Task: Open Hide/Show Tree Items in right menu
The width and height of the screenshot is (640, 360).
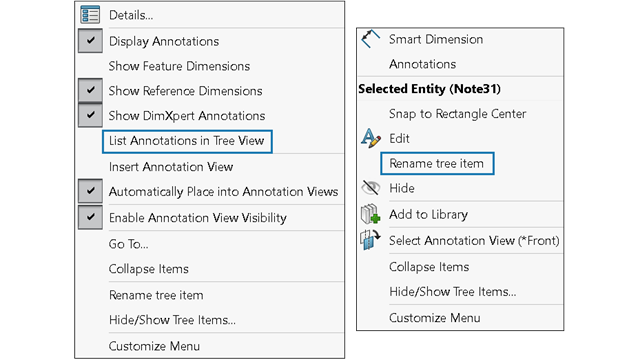Action: pos(453,291)
